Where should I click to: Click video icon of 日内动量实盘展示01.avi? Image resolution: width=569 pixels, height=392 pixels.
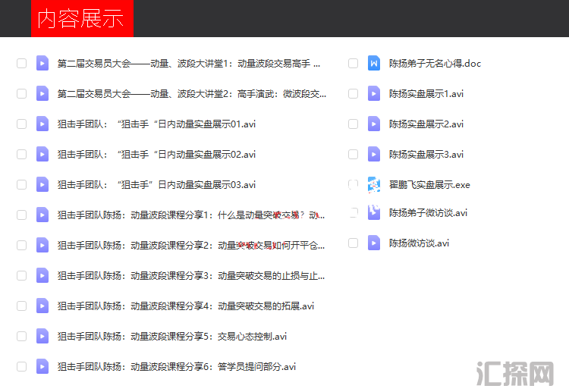tap(42, 124)
